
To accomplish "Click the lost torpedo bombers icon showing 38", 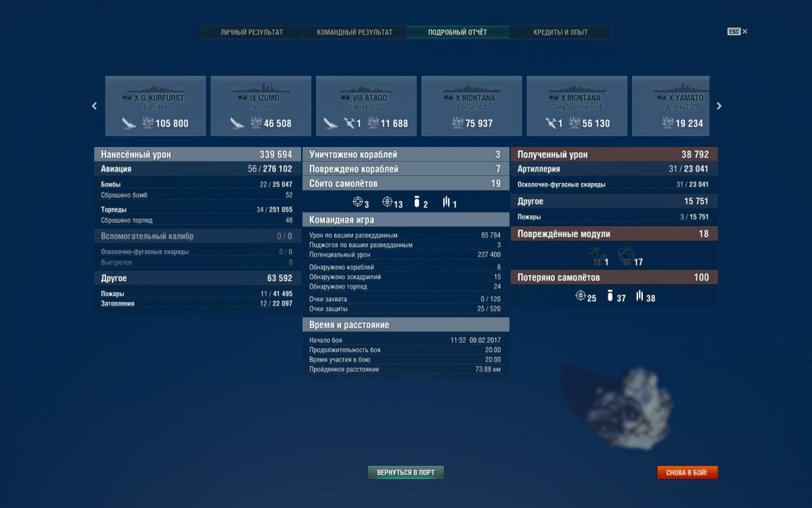I will pyautogui.click(x=639, y=296).
